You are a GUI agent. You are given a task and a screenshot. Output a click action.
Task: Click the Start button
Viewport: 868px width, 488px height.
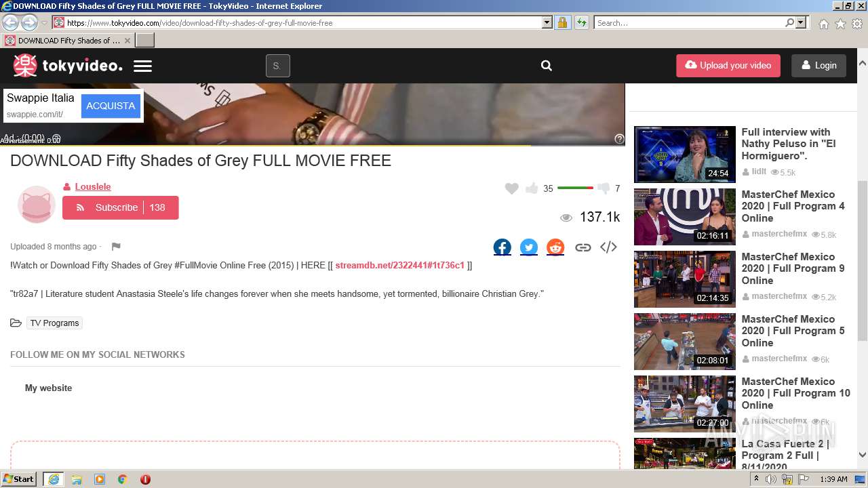pyautogui.click(x=19, y=479)
